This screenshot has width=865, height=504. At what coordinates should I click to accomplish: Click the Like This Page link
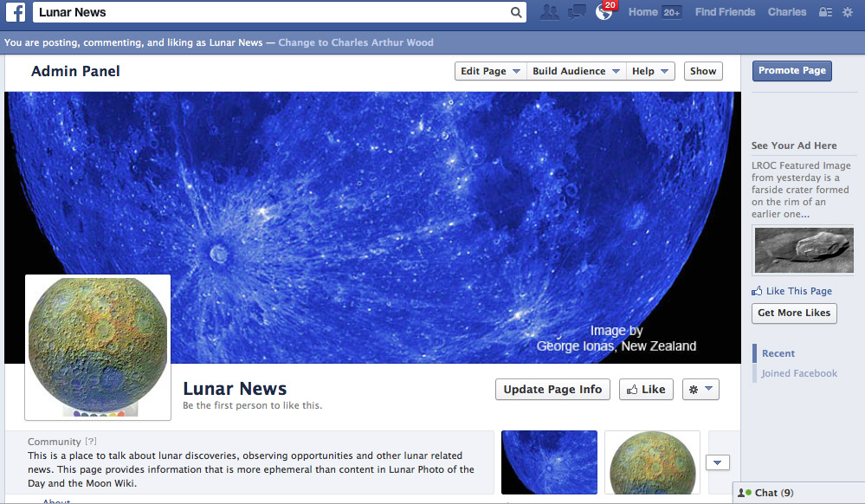(799, 291)
